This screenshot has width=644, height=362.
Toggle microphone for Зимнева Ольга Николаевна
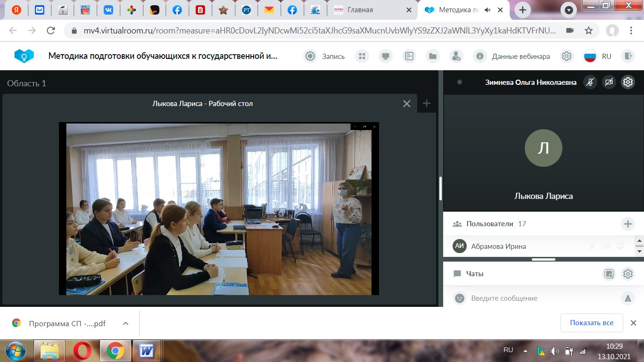pos(590,82)
